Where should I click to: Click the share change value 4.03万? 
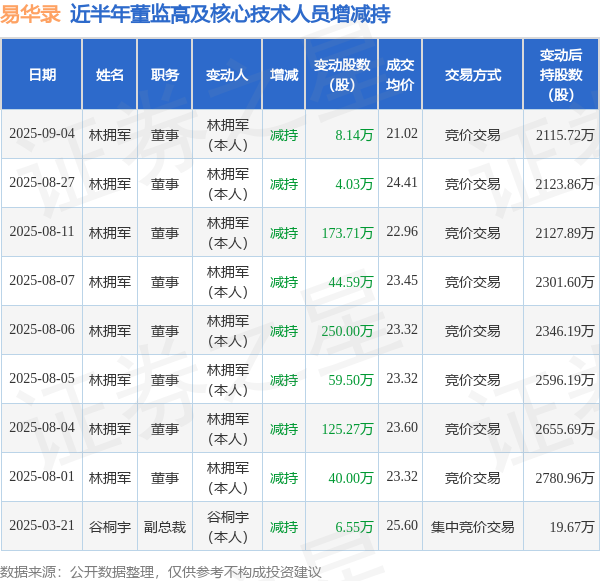pyautogui.click(x=354, y=184)
